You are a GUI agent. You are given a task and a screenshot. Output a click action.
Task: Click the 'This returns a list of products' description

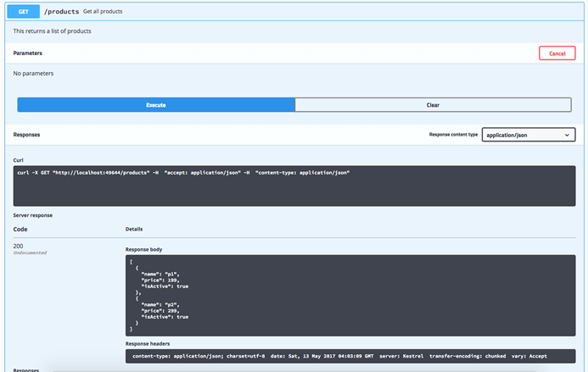[52, 31]
